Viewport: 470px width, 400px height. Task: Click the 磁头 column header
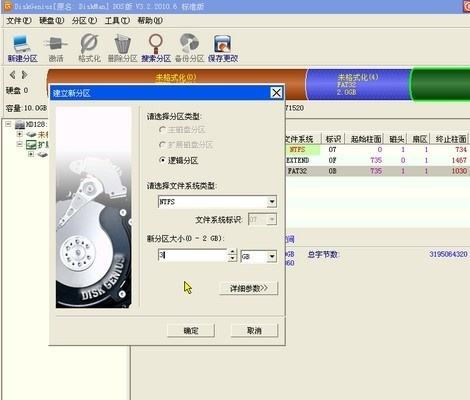396,139
